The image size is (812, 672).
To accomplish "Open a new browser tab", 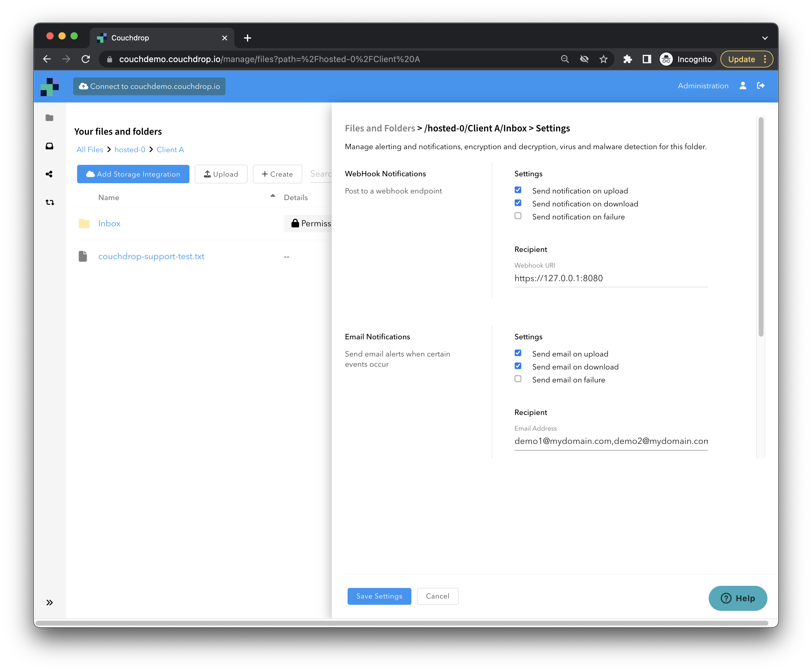I will [248, 38].
